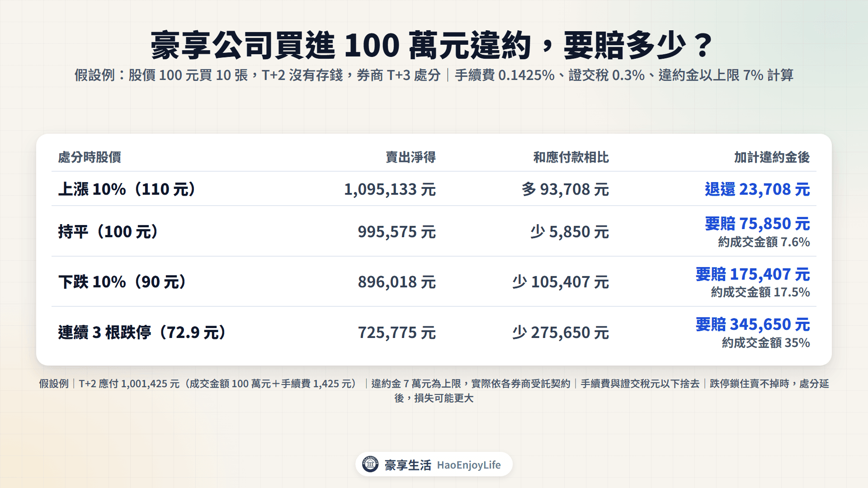Click the column header 處分時股價
868x488 pixels.
90,157
